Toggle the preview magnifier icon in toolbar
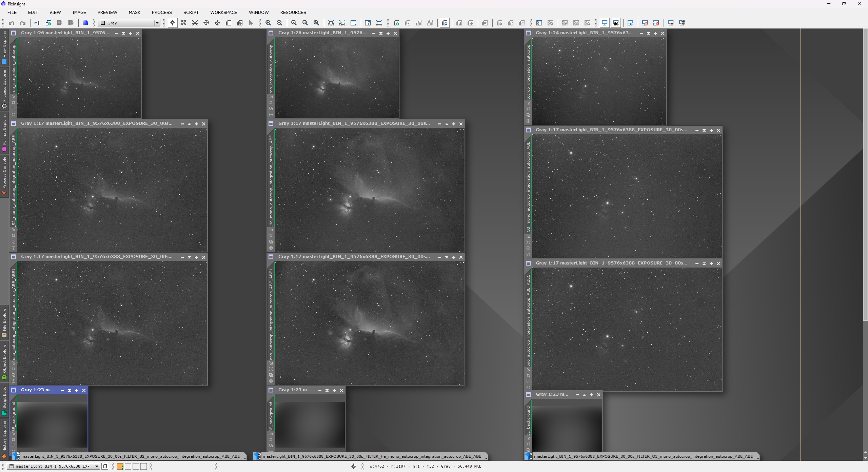 [445, 23]
